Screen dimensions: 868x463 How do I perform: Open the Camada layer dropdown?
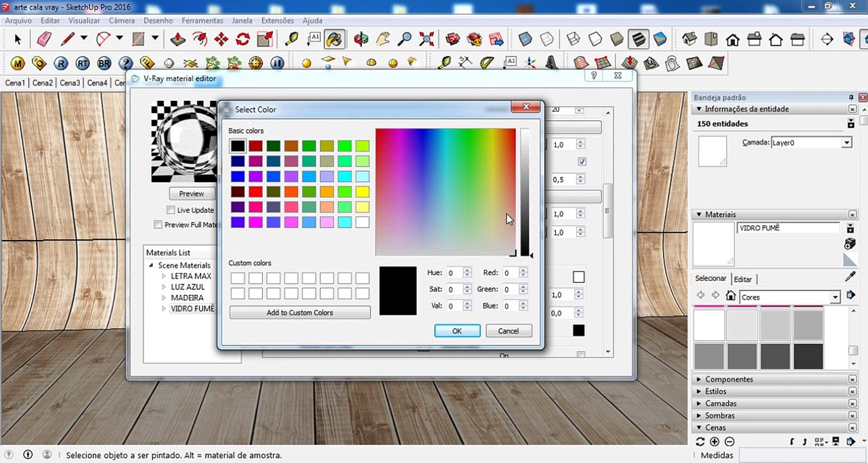(x=847, y=143)
